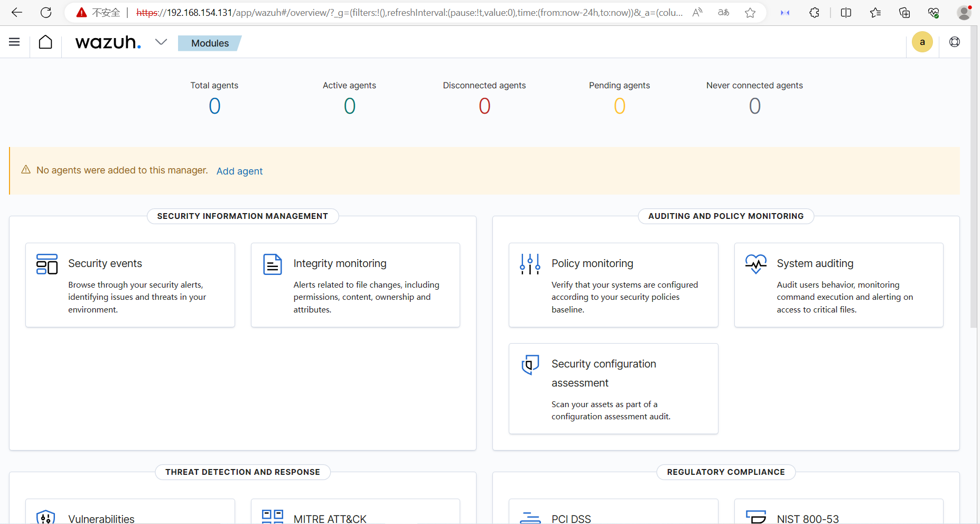Viewport: 980px width, 524px height.
Task: Open the NIST 800-53 module
Action: tap(839, 511)
